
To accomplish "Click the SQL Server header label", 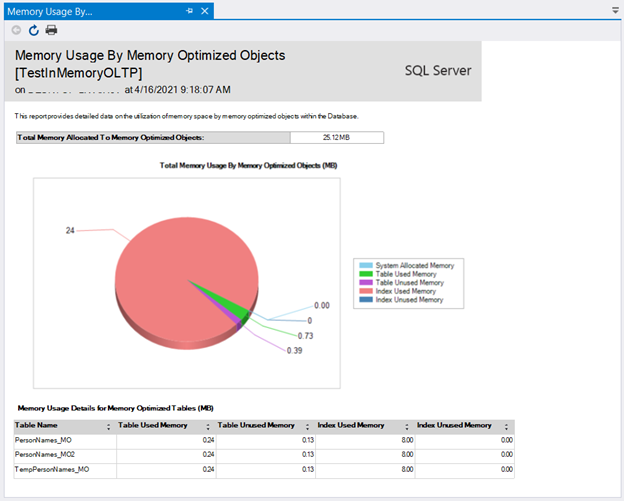I will coord(438,70).
